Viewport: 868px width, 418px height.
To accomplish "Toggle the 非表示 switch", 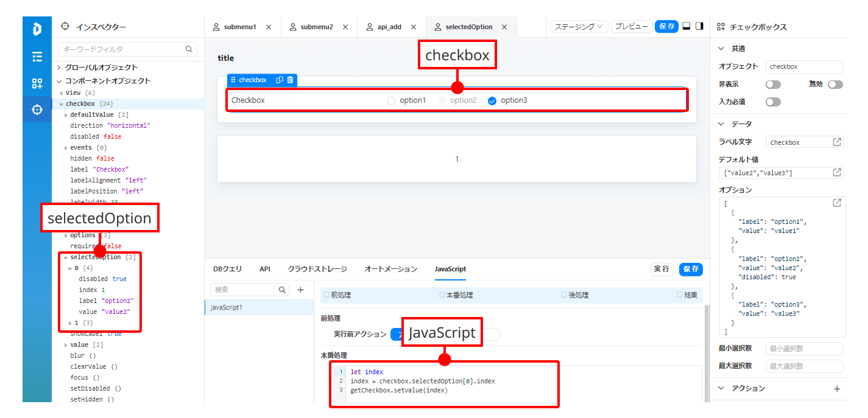I will [773, 85].
